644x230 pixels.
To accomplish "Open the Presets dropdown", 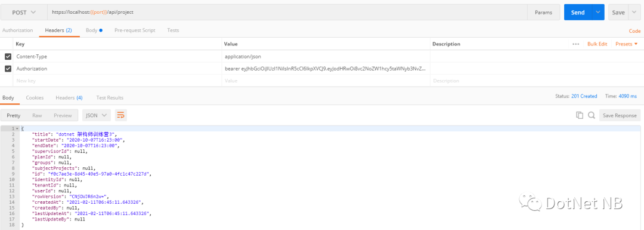I will pyautogui.click(x=626, y=44).
